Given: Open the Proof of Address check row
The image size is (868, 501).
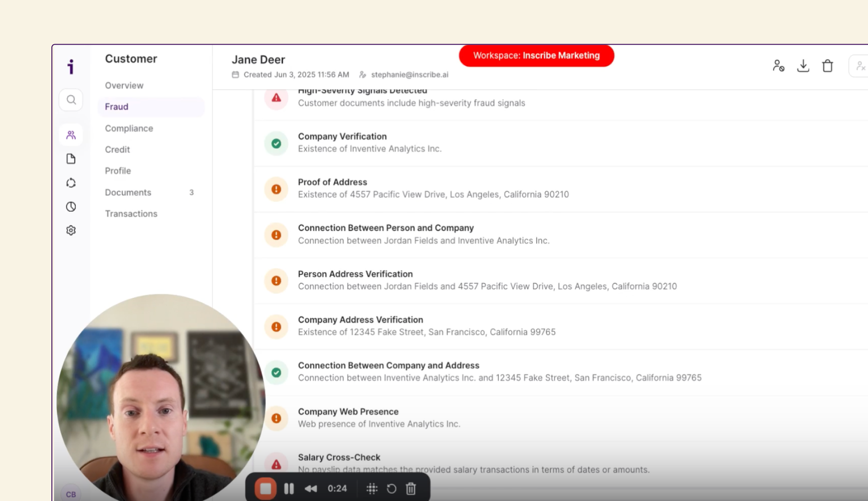Looking at the screenshot, I should click(561, 189).
